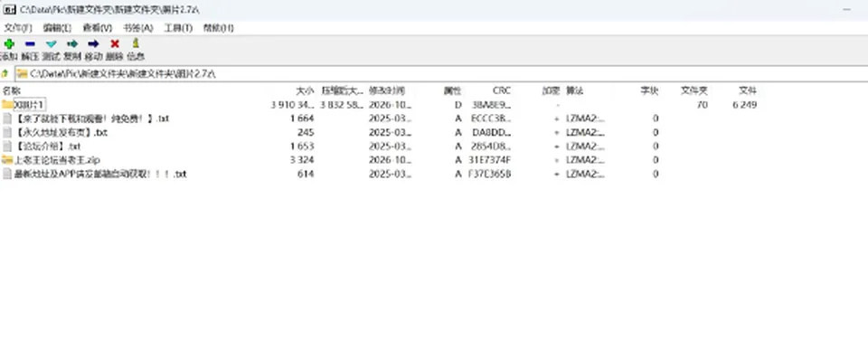Click the size value 3 324

[302, 160]
